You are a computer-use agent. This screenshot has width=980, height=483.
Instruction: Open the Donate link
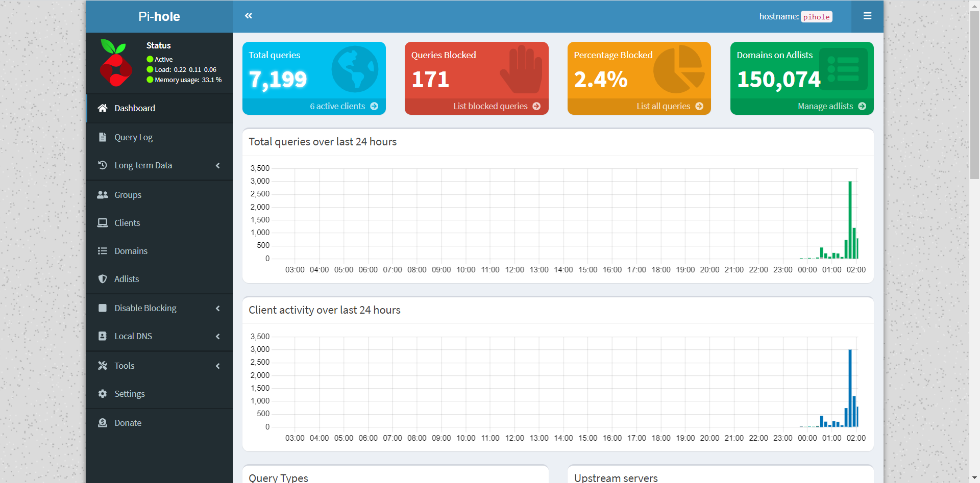159,423
